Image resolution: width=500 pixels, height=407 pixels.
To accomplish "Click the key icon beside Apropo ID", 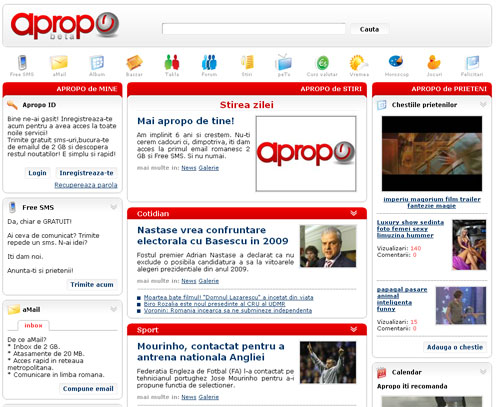I will point(12,105).
